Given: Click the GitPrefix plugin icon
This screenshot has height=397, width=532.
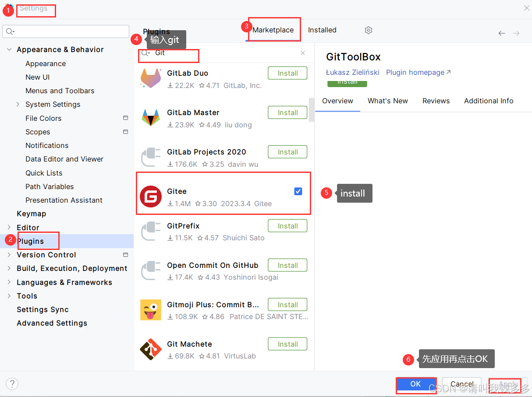Looking at the screenshot, I should point(151,232).
